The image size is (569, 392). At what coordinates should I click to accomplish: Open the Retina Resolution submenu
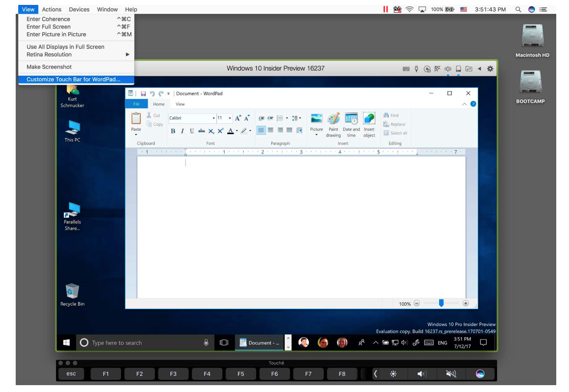click(76, 55)
